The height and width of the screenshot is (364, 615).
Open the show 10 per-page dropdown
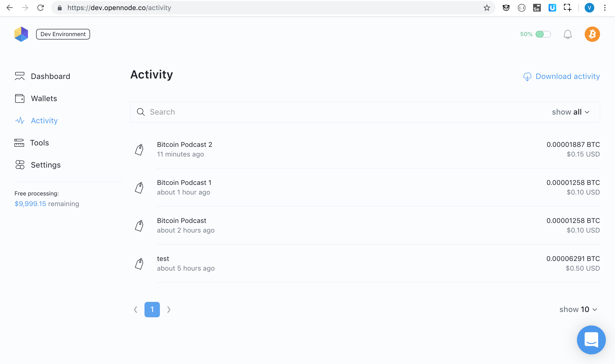pyautogui.click(x=578, y=309)
